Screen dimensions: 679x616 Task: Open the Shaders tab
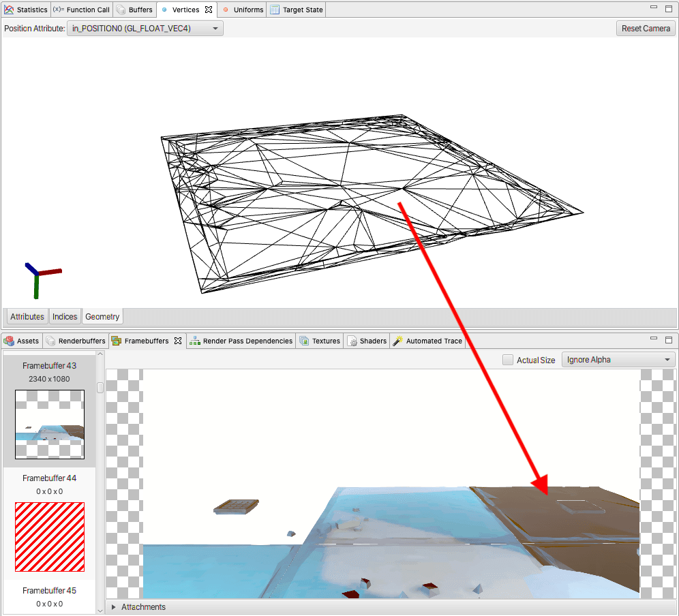[x=367, y=341]
